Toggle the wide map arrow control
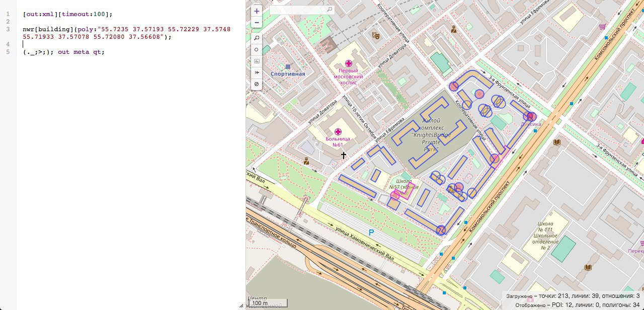This screenshot has height=310, width=644. pos(257,73)
